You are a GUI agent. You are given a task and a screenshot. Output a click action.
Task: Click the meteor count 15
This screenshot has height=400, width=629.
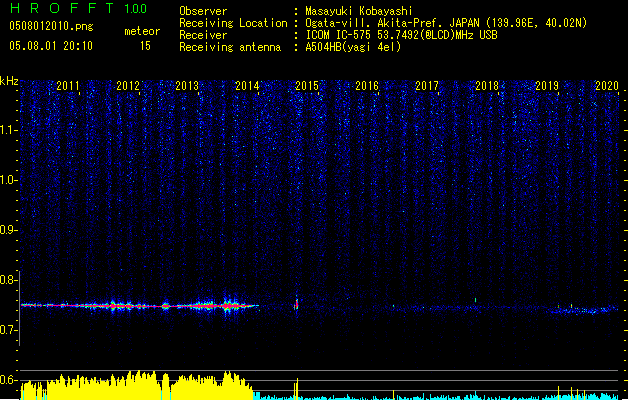pos(145,46)
